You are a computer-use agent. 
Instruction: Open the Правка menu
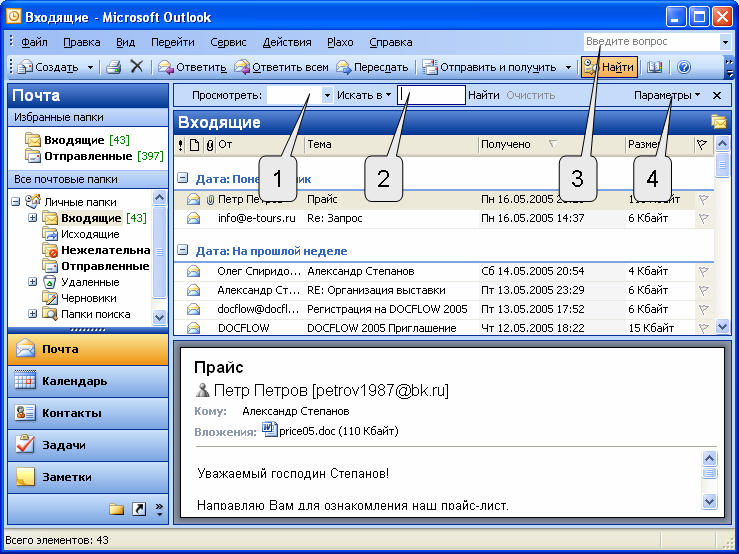click(x=82, y=42)
